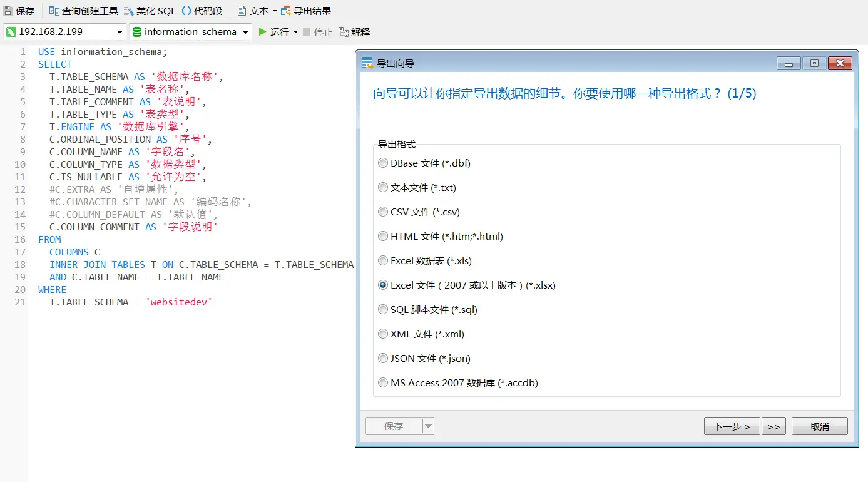868x482 pixels.
Task: Click the commented '#C.EXTRA AS' line
Action: pos(114,190)
